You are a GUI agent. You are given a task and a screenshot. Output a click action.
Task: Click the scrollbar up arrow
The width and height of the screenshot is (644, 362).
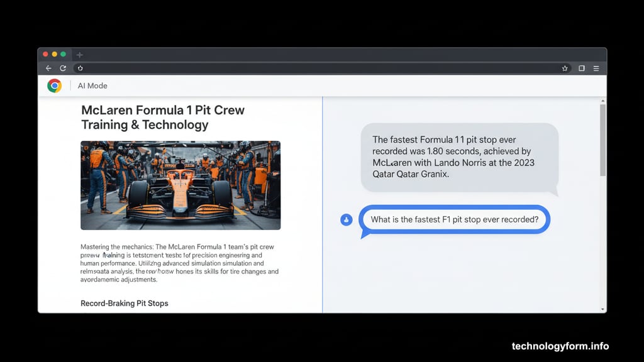tap(602, 101)
